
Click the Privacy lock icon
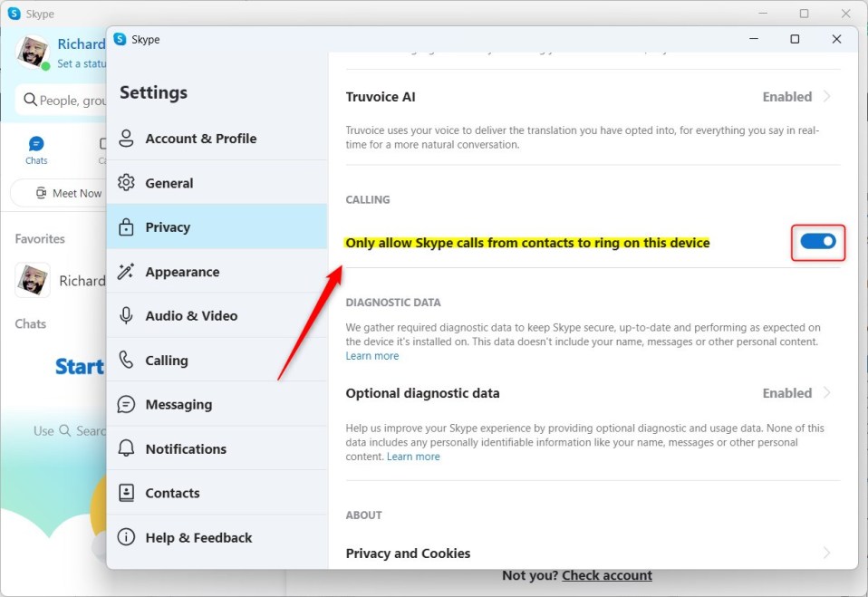(126, 226)
